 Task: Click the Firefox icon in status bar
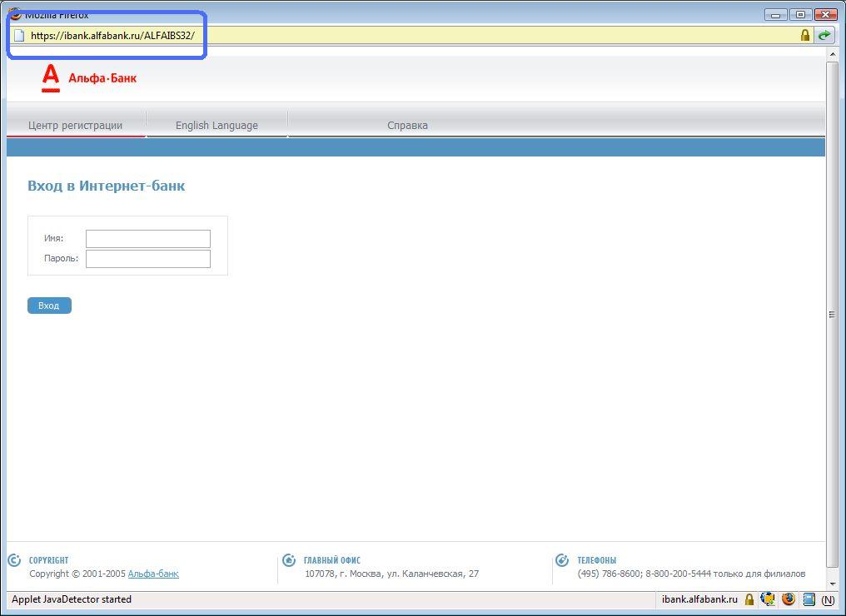click(789, 599)
